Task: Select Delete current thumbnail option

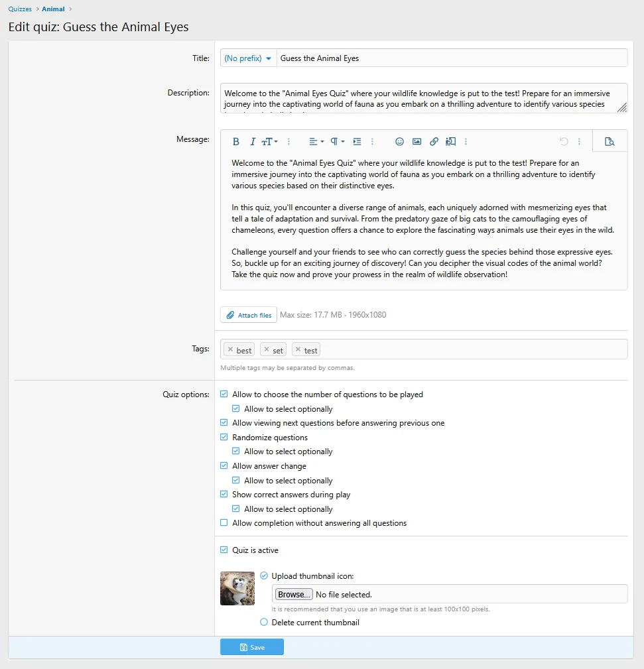Action: point(264,623)
